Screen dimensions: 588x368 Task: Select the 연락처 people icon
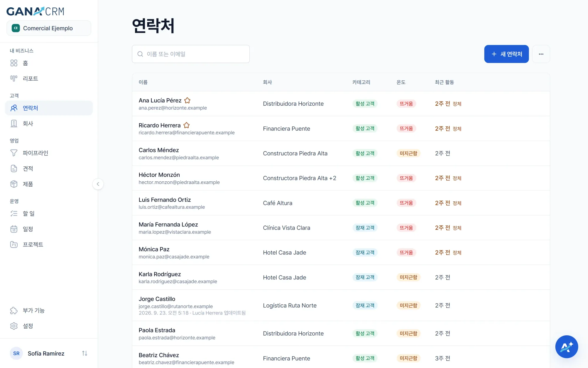tap(14, 108)
